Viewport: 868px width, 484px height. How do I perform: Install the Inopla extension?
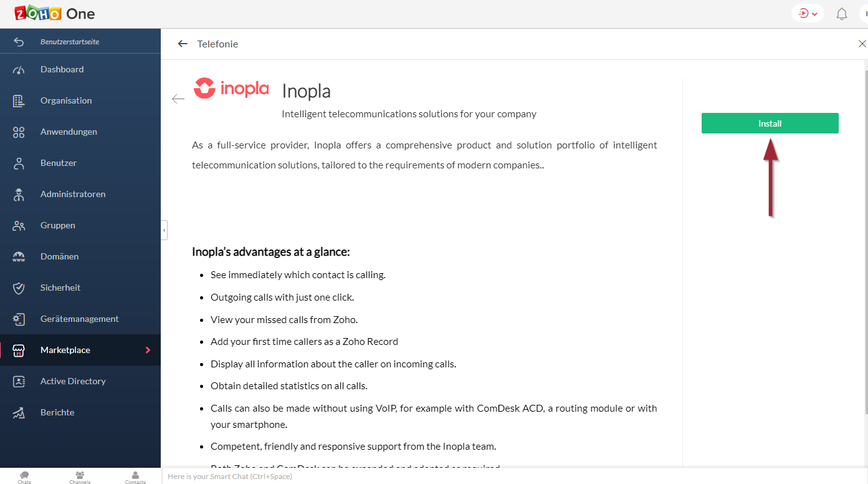point(770,123)
